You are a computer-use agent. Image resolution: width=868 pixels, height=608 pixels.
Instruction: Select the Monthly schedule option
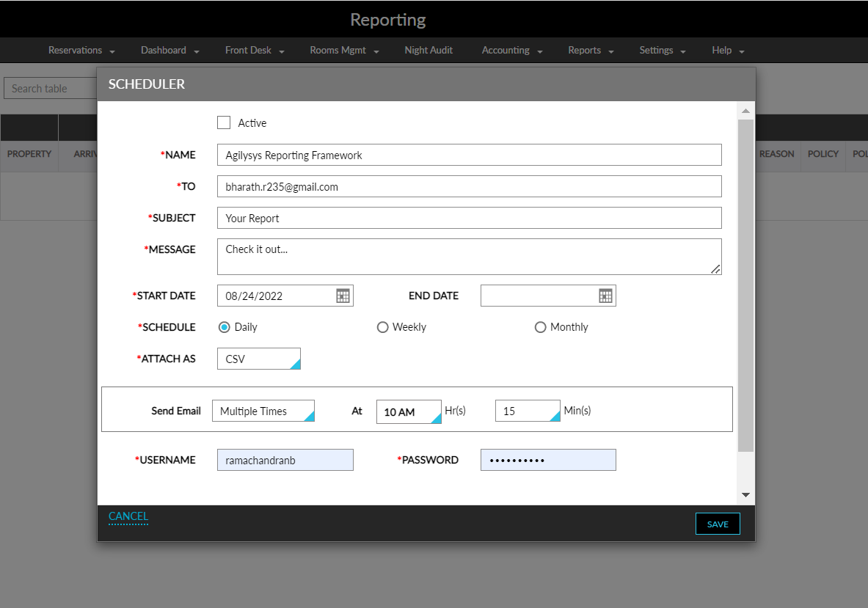coord(540,327)
